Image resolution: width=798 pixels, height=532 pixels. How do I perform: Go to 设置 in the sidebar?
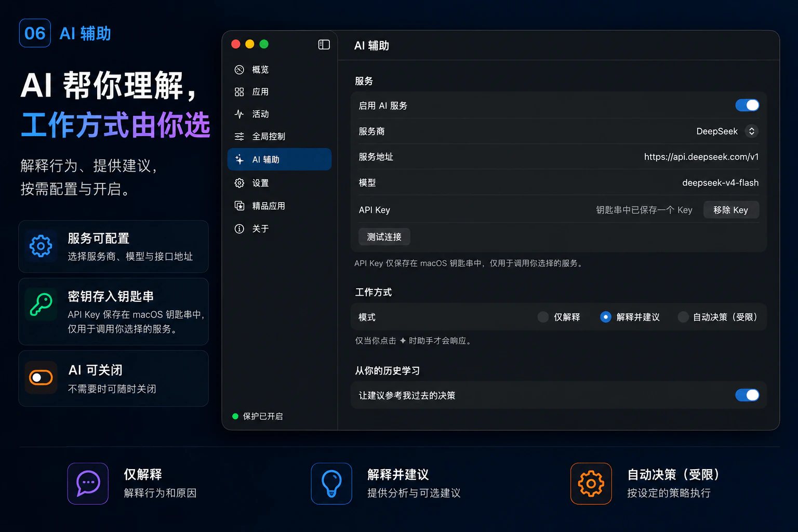[x=280, y=183]
